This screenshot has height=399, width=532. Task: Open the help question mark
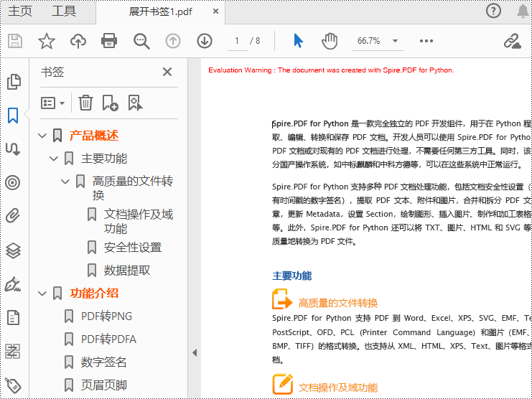(x=493, y=11)
